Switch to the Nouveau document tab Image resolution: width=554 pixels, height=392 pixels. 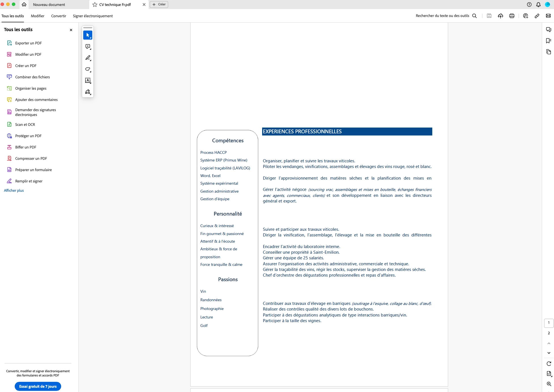tap(49, 5)
